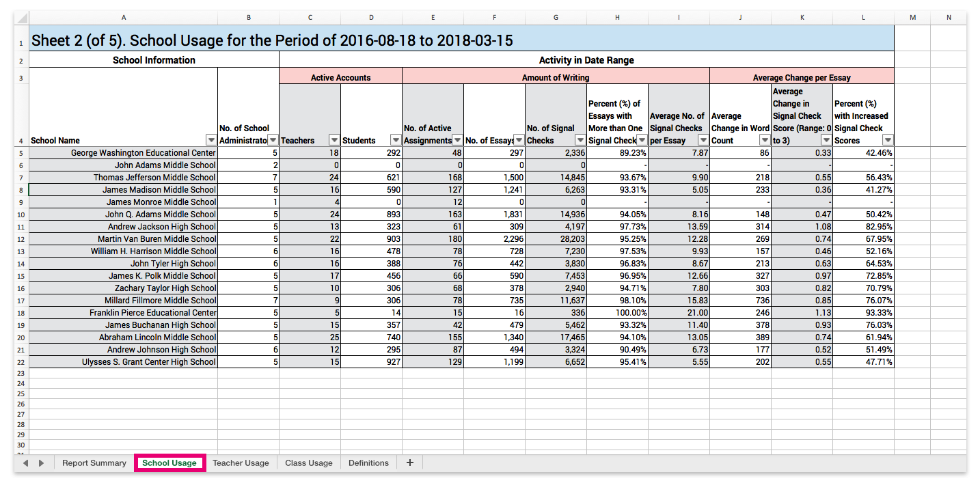980x483 pixels.
Task: Select the signal checks per essay cell showing 21.00
Action: pyautogui.click(x=679, y=313)
